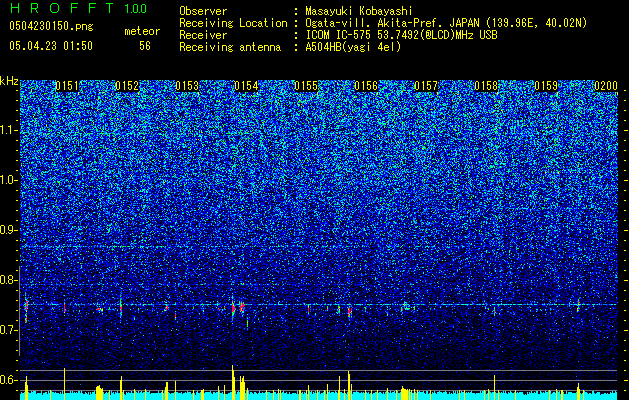The image size is (629, 400).
Task: Click the 0152 time marker
Action: click(127, 86)
